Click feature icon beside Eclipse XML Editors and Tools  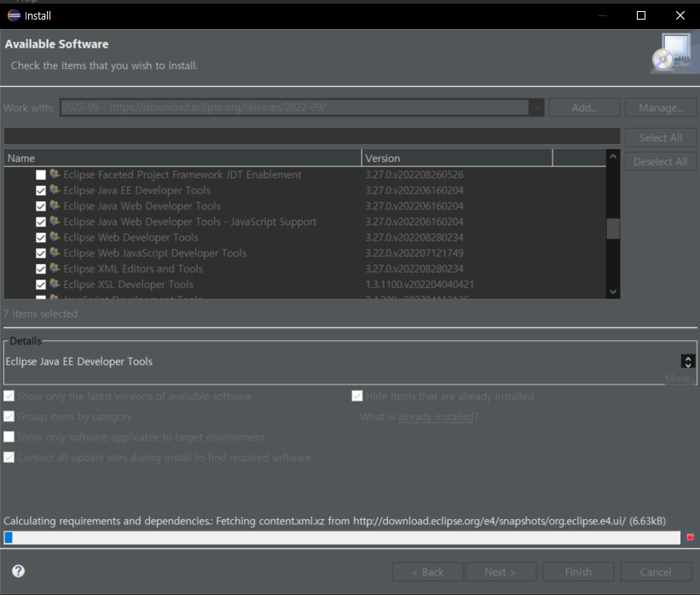pyautogui.click(x=55, y=268)
